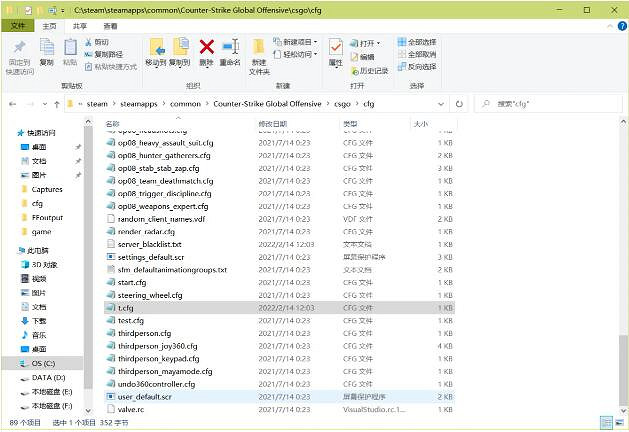Click the Edit button in ribbon
This screenshot has height=432, width=629.
tap(363, 57)
